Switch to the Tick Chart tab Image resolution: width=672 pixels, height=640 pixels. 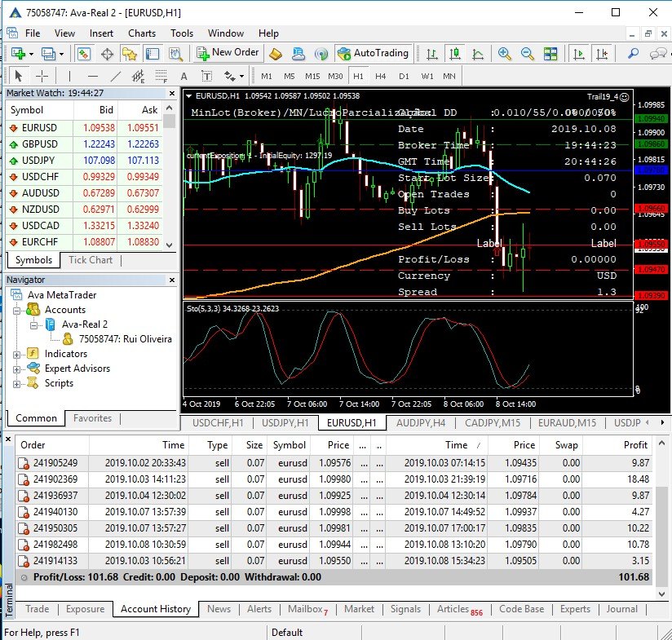91,260
